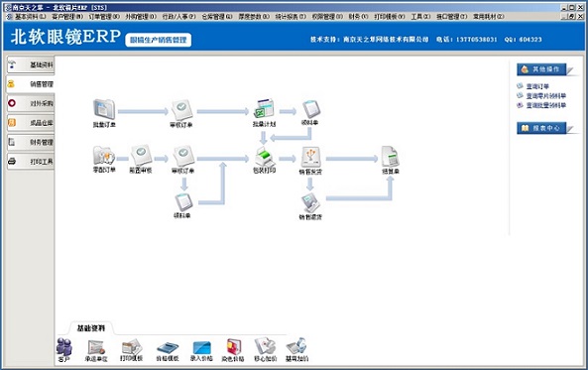Open the 承运单位 icon
Image resolution: width=588 pixels, height=370 pixels.
(x=96, y=347)
